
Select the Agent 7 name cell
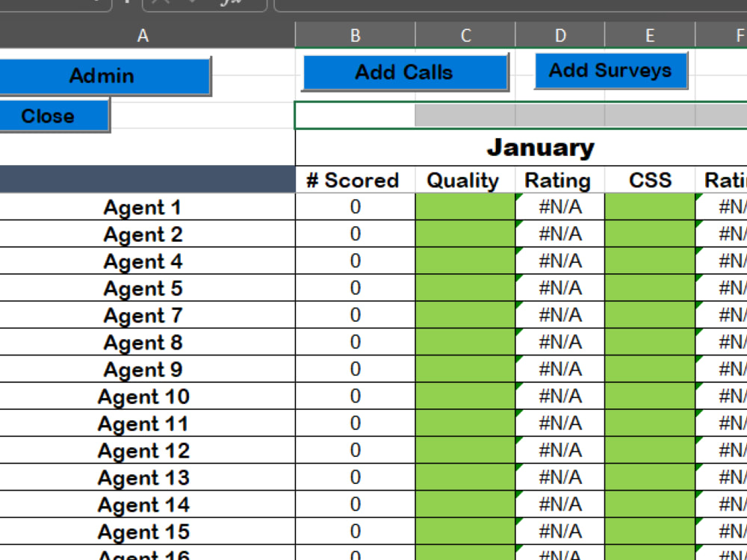(x=147, y=315)
